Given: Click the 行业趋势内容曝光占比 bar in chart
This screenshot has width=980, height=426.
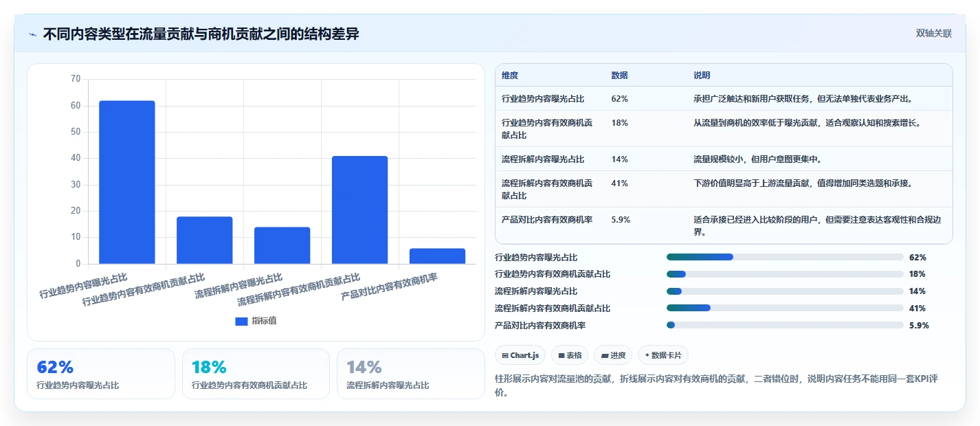Looking at the screenshot, I should click(127, 182).
